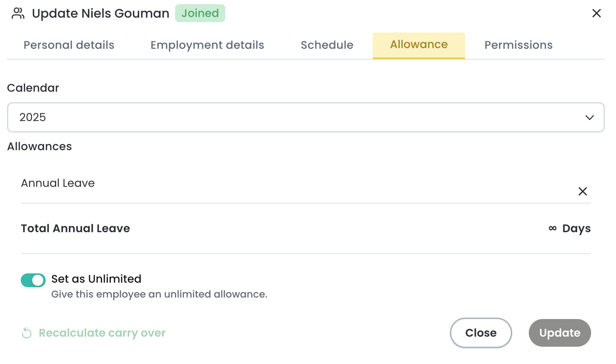Screen dimensions: 616x364
Task: Remove the Annual Leave allowance
Action: point(582,191)
